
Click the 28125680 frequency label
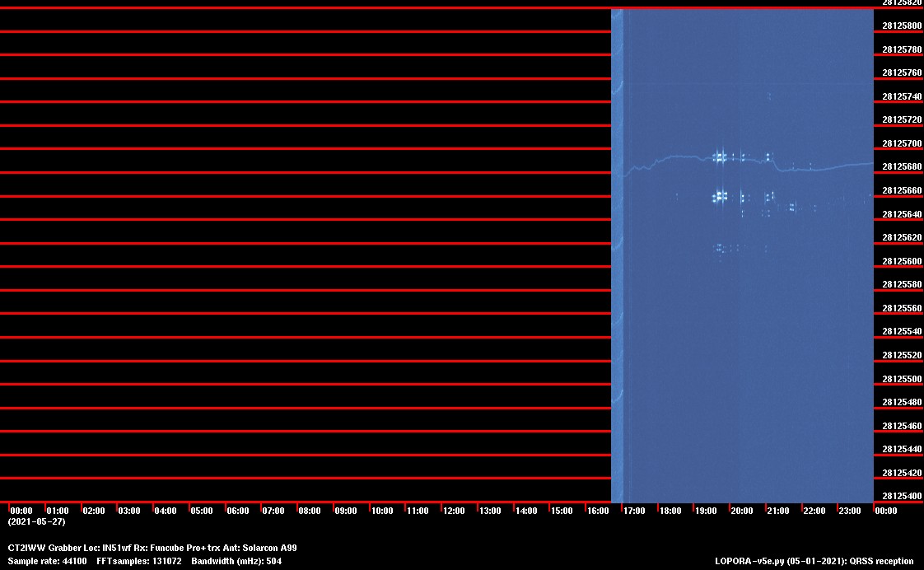point(902,167)
